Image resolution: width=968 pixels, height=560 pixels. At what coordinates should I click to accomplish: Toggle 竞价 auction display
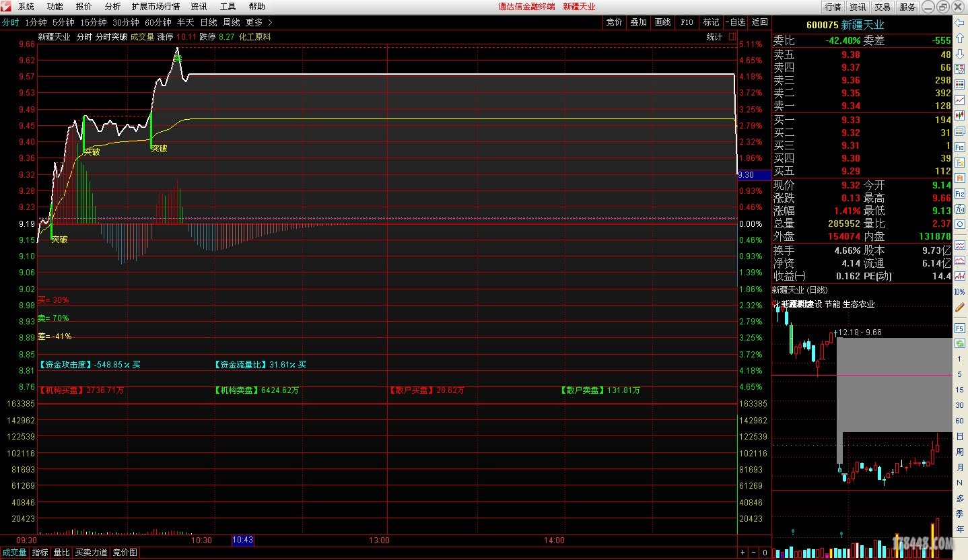[614, 22]
